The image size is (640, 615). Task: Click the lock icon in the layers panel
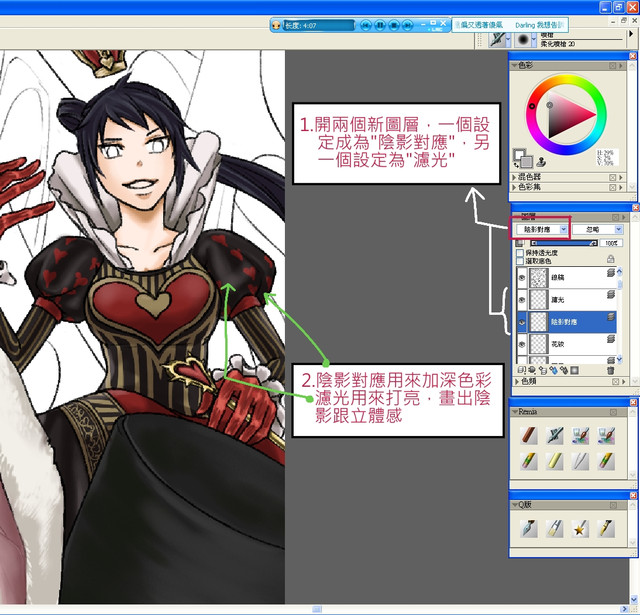coord(611,259)
